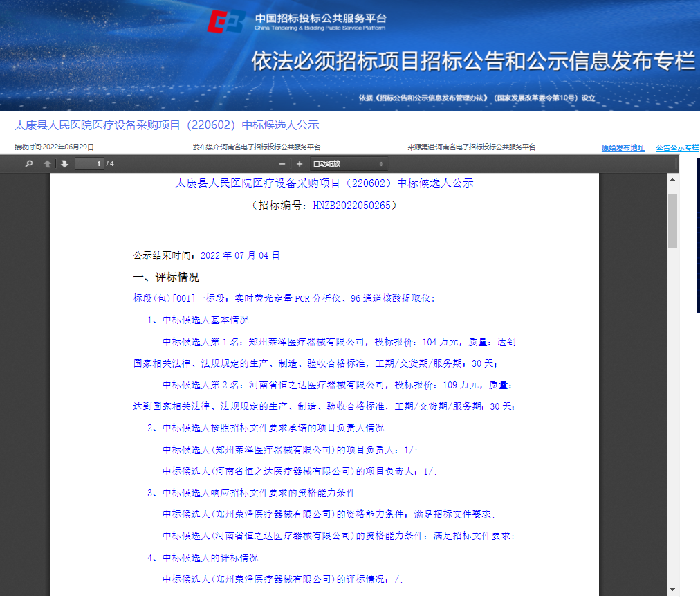This screenshot has height=598, width=700.
Task: Open the 自动缩放 zoom dropdown
Action: coord(347,164)
